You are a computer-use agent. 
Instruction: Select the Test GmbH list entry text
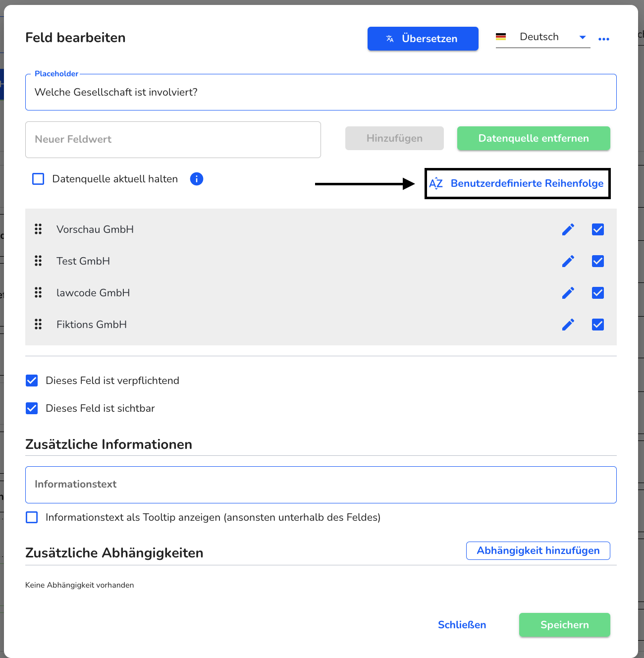[83, 261]
